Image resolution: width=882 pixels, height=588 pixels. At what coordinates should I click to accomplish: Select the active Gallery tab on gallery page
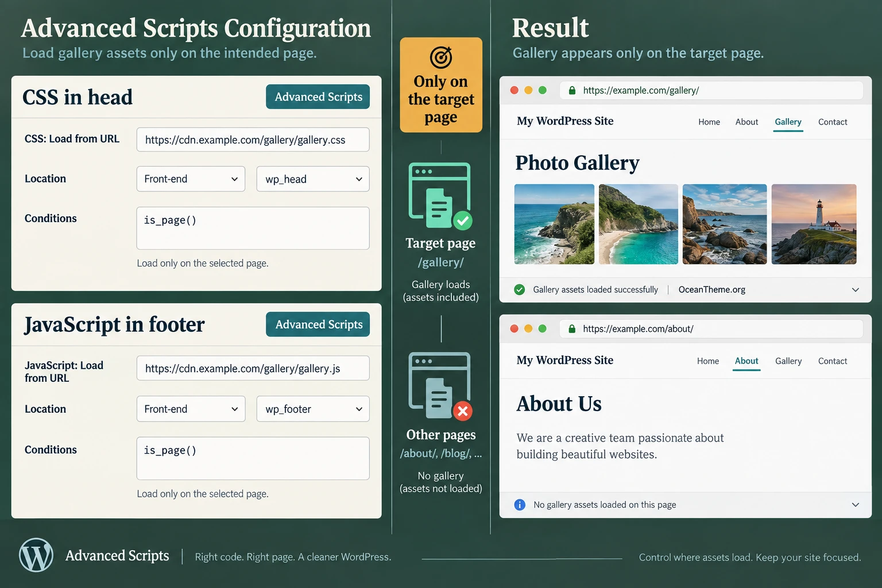pyautogui.click(x=788, y=122)
